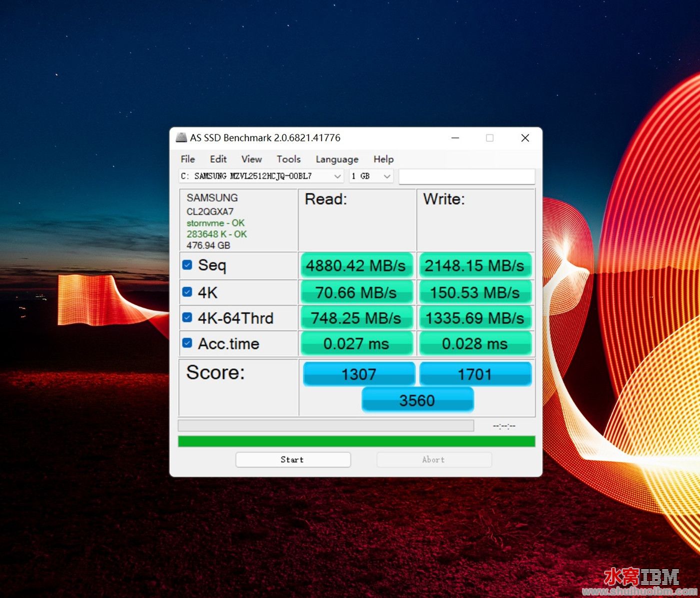Image resolution: width=700 pixels, height=598 pixels.
Task: Click the write access time 0.028 ms
Action: coord(474,344)
